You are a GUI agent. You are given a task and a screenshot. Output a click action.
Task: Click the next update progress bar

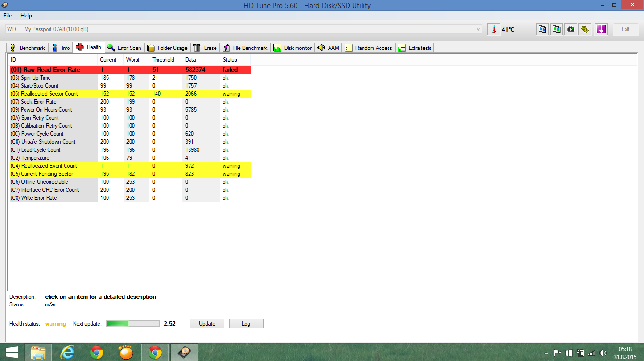[133, 324]
